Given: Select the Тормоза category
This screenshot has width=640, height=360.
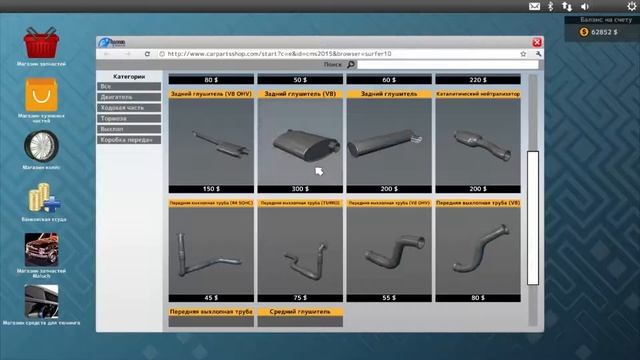Looking at the screenshot, I should point(129,118).
